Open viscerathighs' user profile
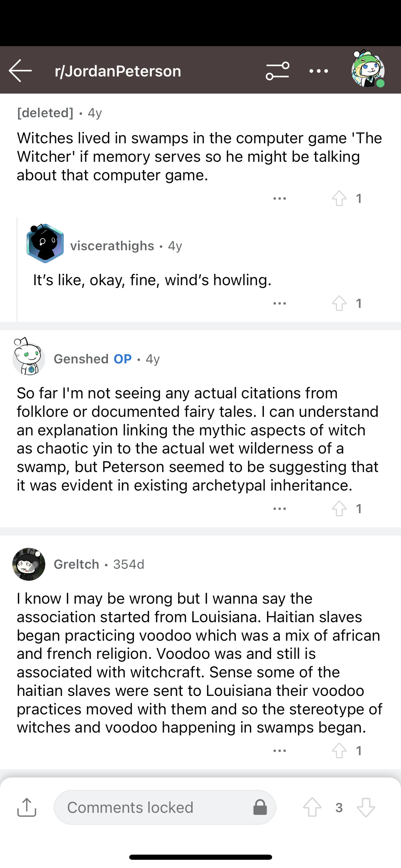 (112, 246)
